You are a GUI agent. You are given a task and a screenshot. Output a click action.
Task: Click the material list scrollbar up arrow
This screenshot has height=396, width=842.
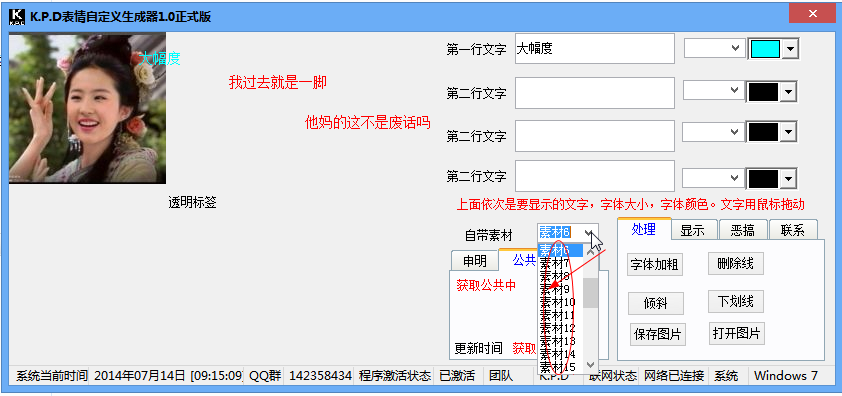click(x=591, y=251)
